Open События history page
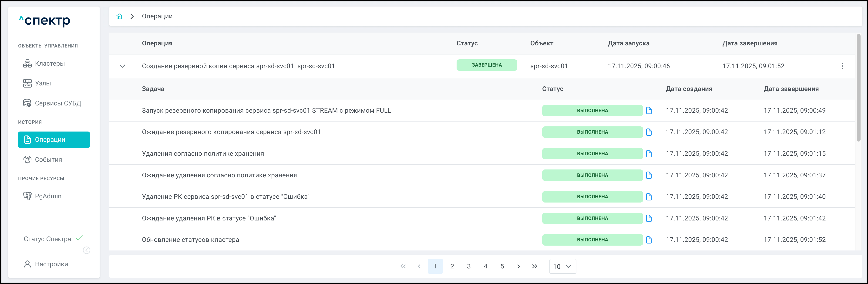 pyautogui.click(x=48, y=160)
